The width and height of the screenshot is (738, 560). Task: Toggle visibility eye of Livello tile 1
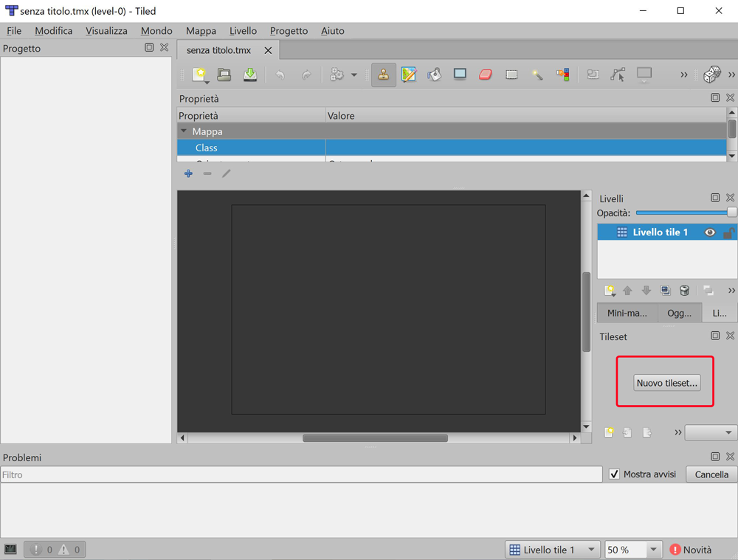click(x=710, y=232)
